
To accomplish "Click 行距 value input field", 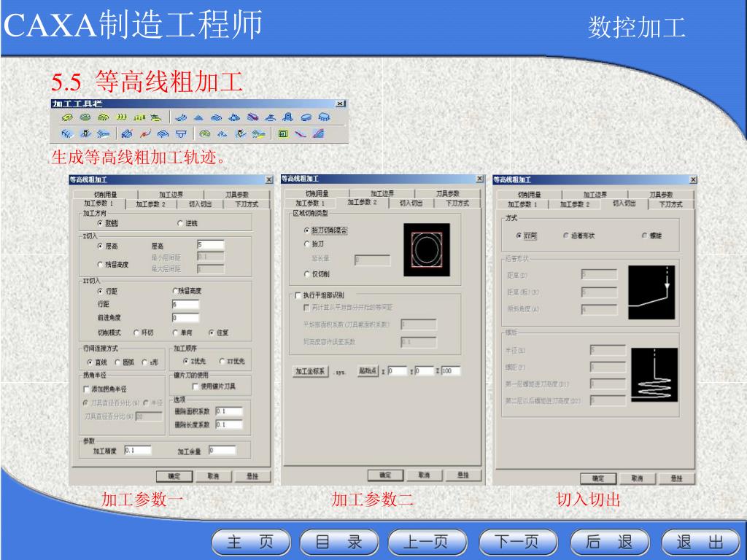I will [x=186, y=304].
